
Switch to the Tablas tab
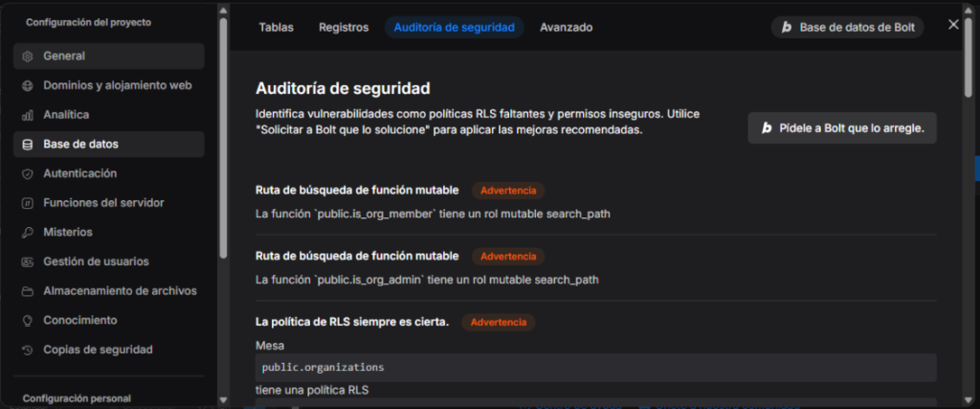[x=277, y=28]
